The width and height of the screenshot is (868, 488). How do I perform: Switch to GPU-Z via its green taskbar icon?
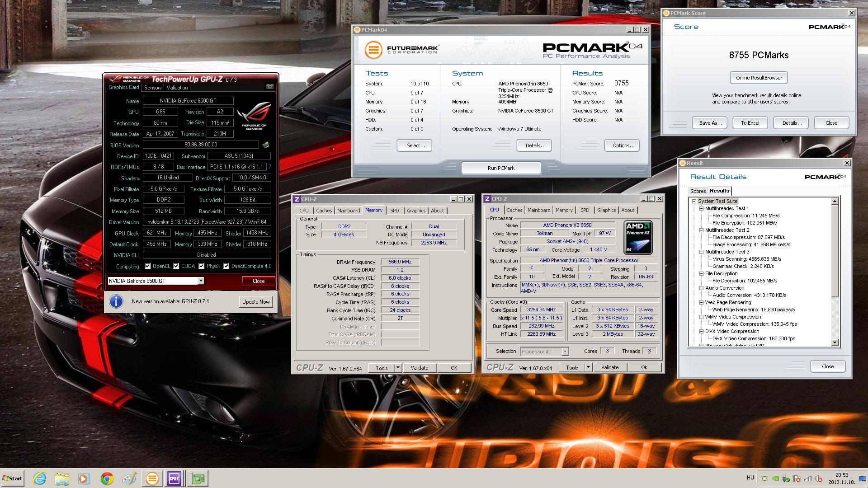(x=198, y=479)
